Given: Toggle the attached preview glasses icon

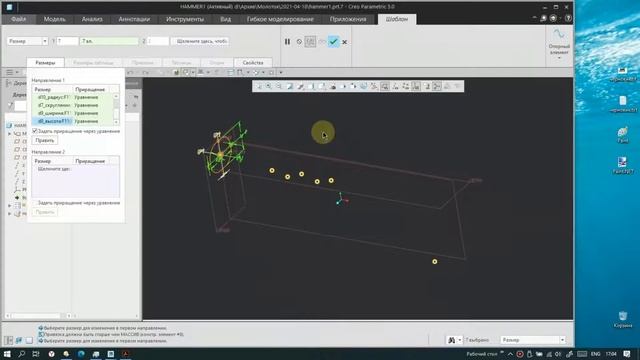Looking at the screenshot, I should 322,42.
